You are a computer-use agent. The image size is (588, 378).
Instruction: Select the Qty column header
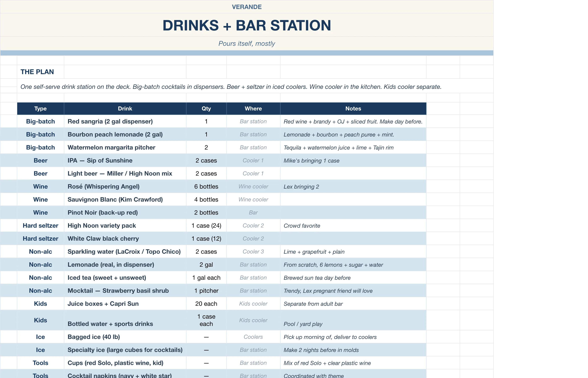(206, 109)
